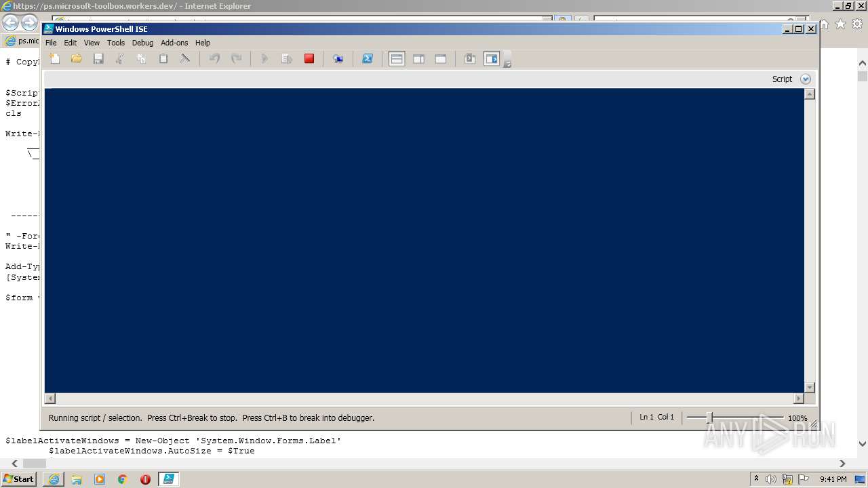The width and height of the screenshot is (868, 488).
Task: Open Opera browser from the taskbar
Action: coord(145,479)
